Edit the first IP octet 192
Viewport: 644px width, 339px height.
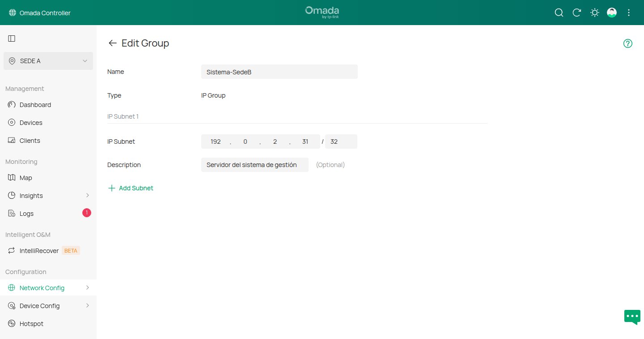click(x=216, y=142)
